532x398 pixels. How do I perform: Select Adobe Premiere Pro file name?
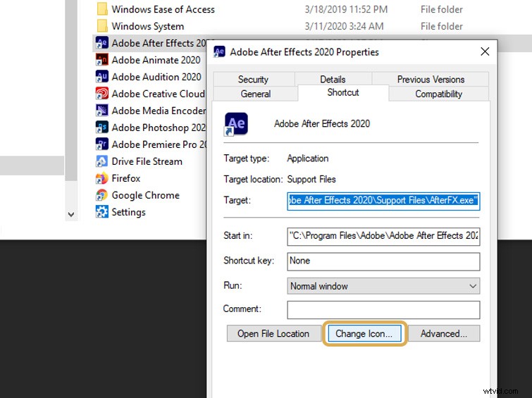159,144
